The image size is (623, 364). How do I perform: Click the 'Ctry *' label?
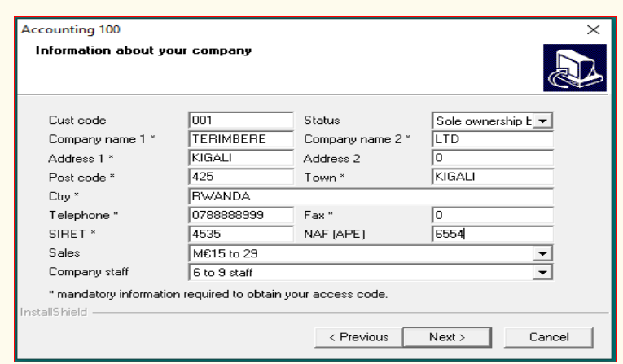(x=64, y=196)
